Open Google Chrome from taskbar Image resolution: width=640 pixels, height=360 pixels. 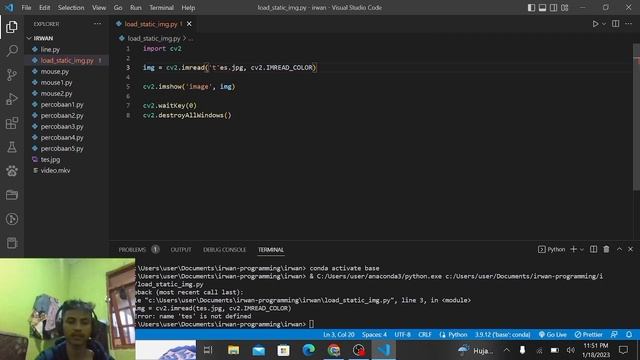334,350
